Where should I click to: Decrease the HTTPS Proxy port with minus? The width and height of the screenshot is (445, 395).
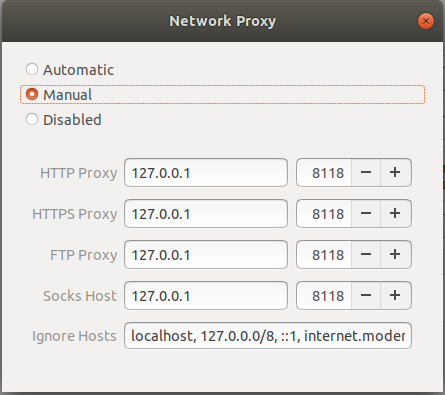pyautogui.click(x=366, y=214)
